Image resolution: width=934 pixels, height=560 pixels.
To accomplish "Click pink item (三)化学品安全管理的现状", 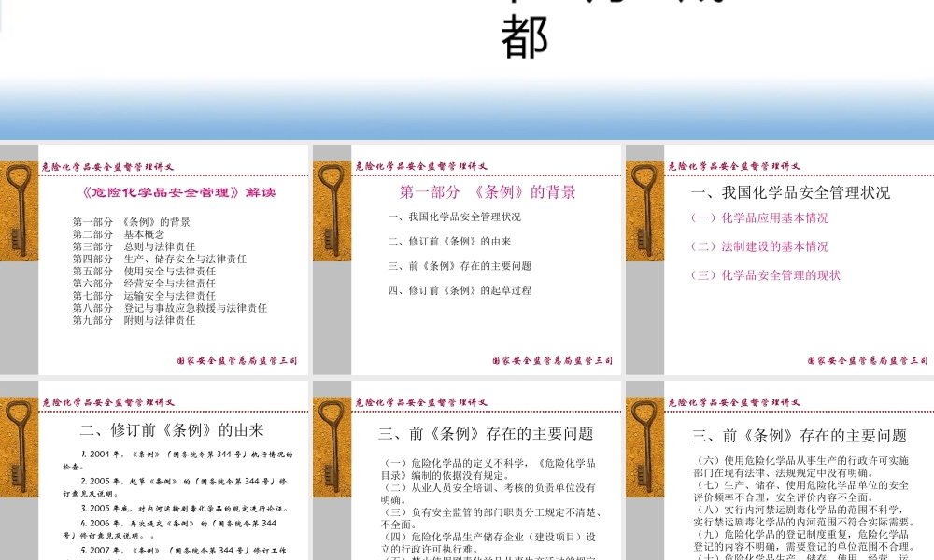I will point(766,275).
